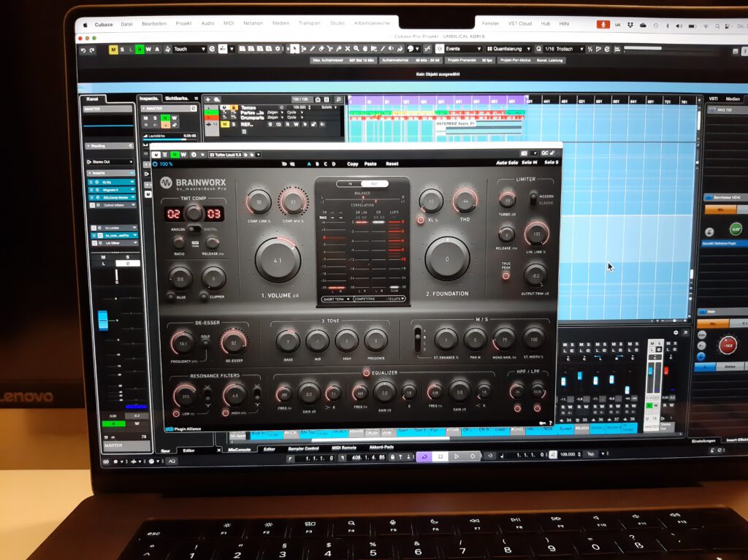Click transport play button

point(457,456)
